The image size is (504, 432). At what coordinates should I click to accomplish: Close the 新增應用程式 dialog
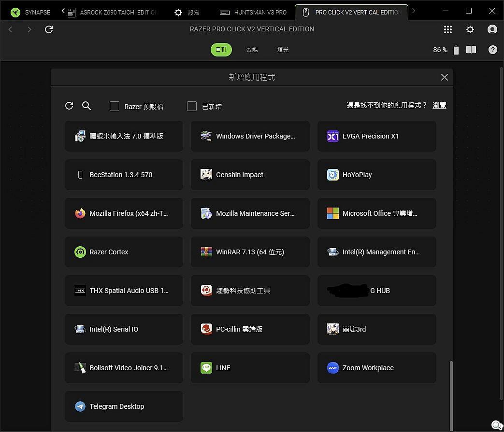[445, 77]
